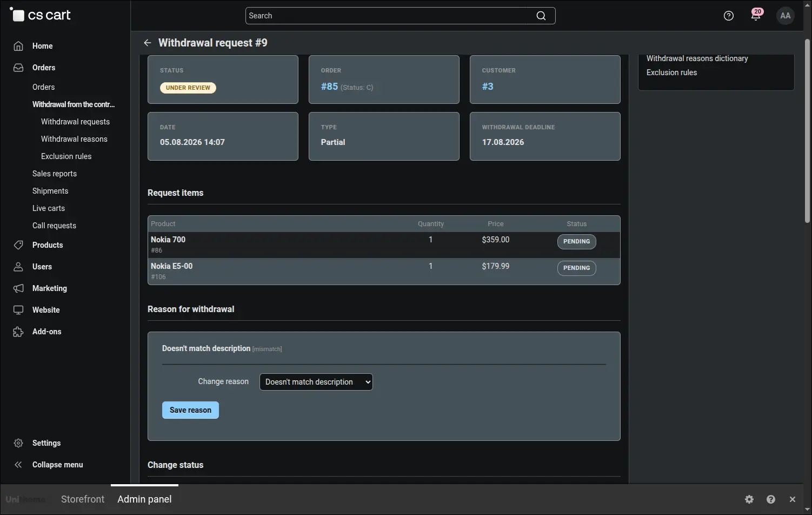Open Orders submenu item
812x515 pixels.
pos(43,87)
